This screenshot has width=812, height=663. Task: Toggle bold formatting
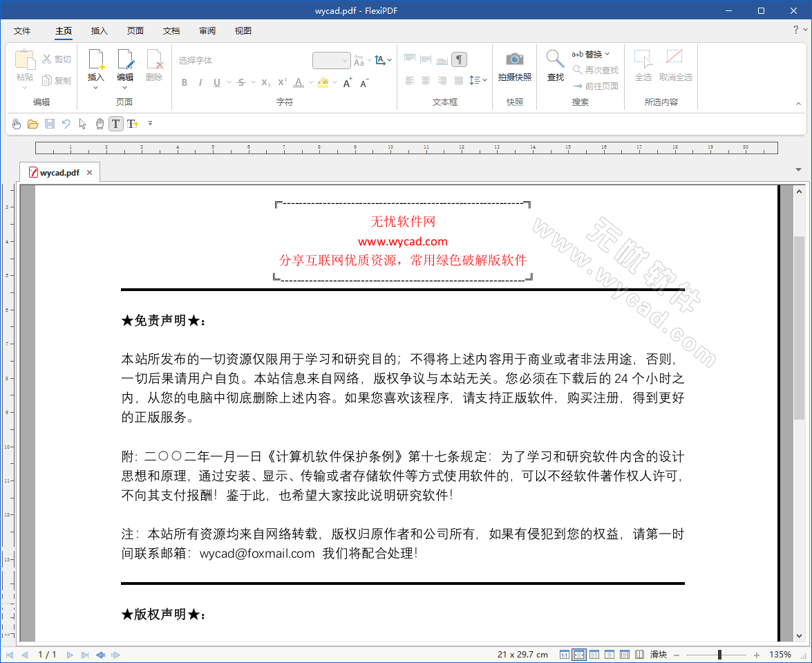coord(184,82)
